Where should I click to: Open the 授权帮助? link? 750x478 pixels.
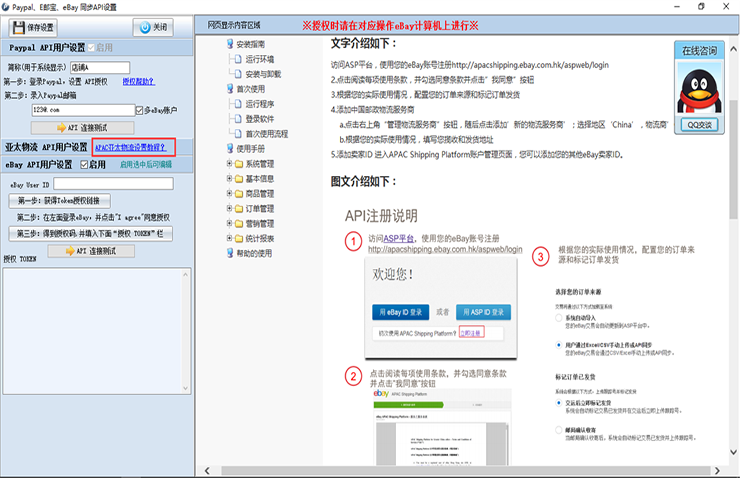139,81
